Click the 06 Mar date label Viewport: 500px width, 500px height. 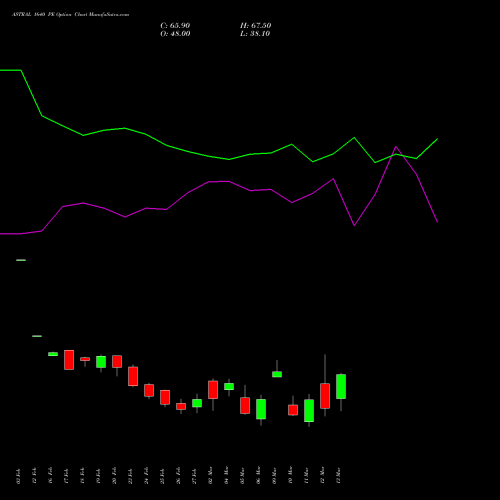point(258,475)
